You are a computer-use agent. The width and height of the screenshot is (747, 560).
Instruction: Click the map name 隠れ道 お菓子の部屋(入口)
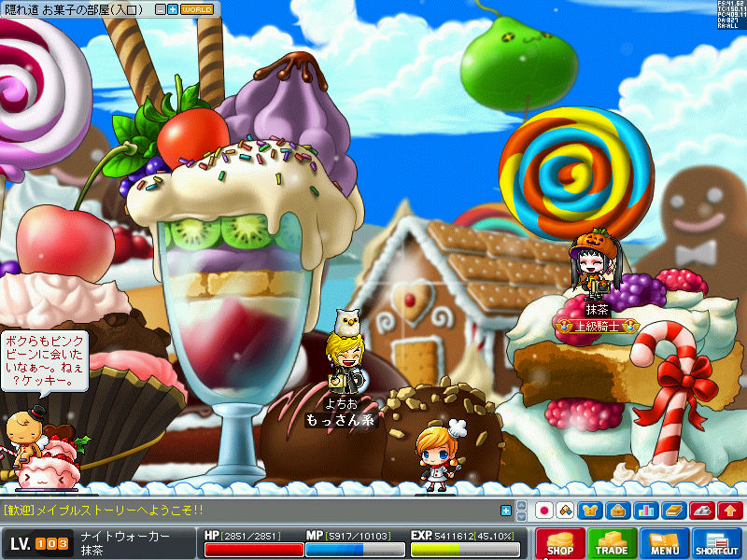pos(75,9)
